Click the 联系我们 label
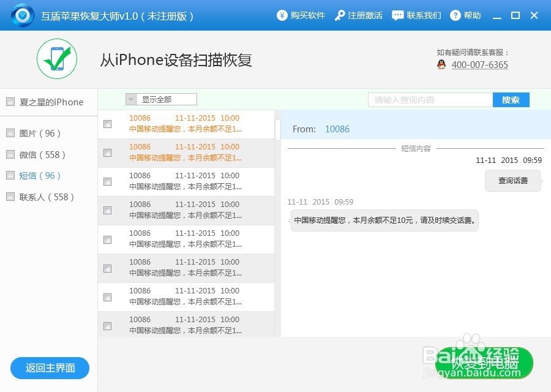Viewport: 551px width, 392px height. click(424, 15)
